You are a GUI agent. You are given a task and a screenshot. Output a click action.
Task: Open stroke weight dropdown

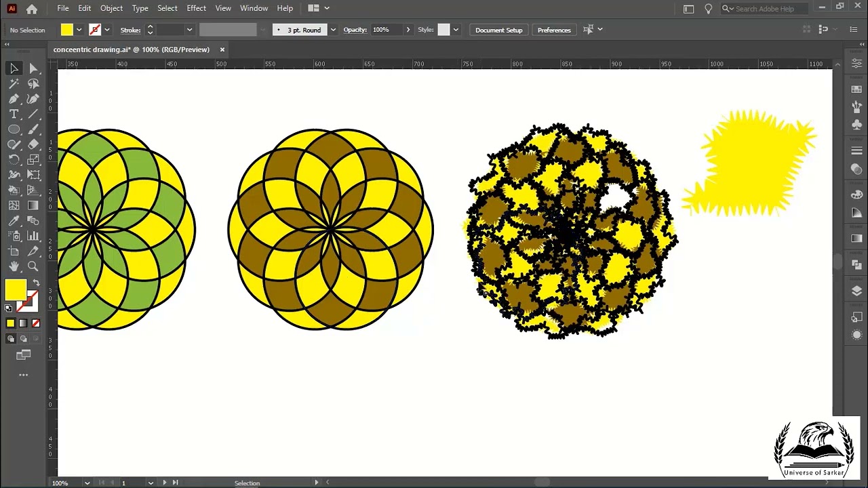pos(189,30)
